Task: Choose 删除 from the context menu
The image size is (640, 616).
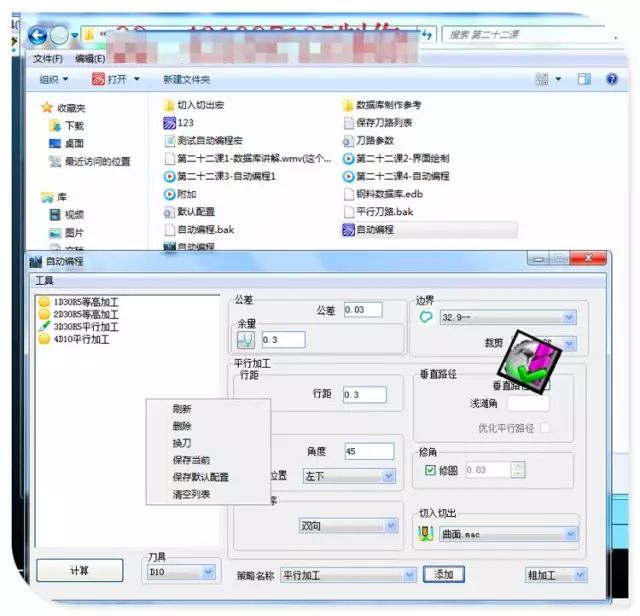Action: pyautogui.click(x=182, y=426)
